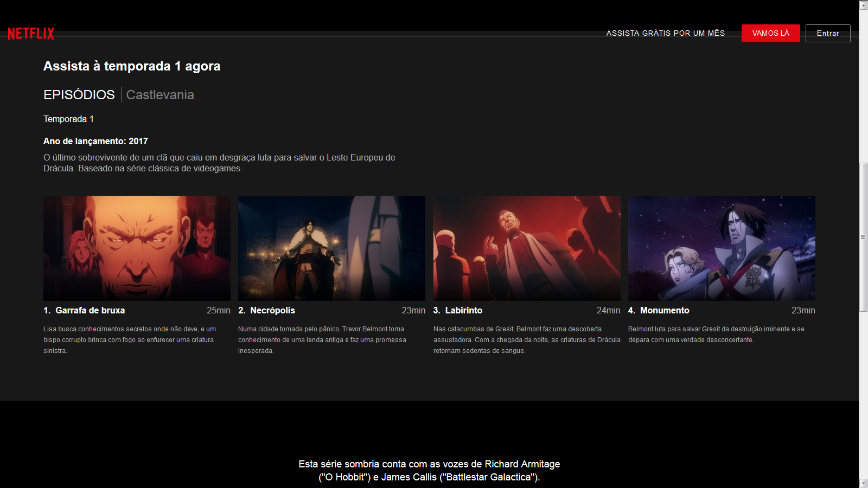Viewport: 868px width, 488px height.
Task: Click the Belmont luta para salvar Gresit description
Action: 716,335
